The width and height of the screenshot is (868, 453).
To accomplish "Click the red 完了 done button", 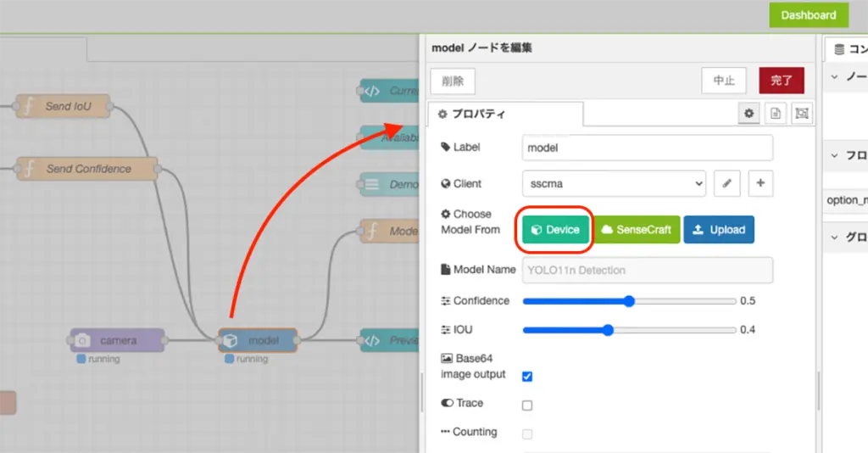I will point(781,81).
